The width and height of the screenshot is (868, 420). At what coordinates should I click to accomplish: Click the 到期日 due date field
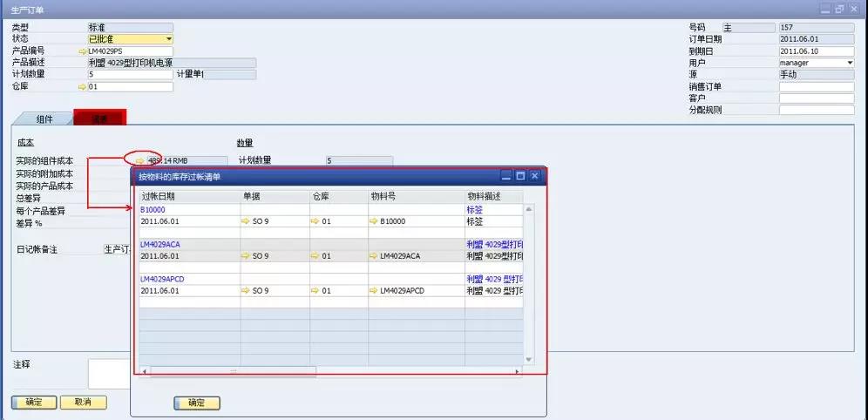(x=816, y=51)
